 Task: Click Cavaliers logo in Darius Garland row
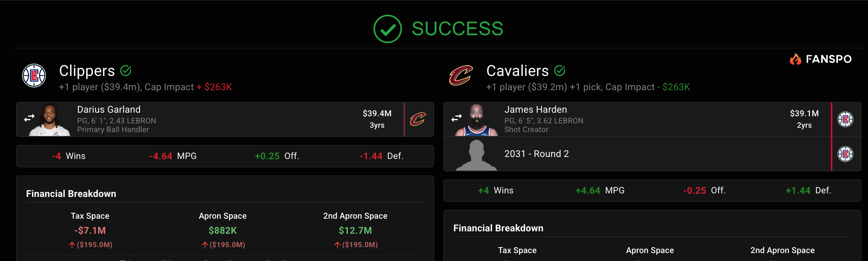coord(418,119)
